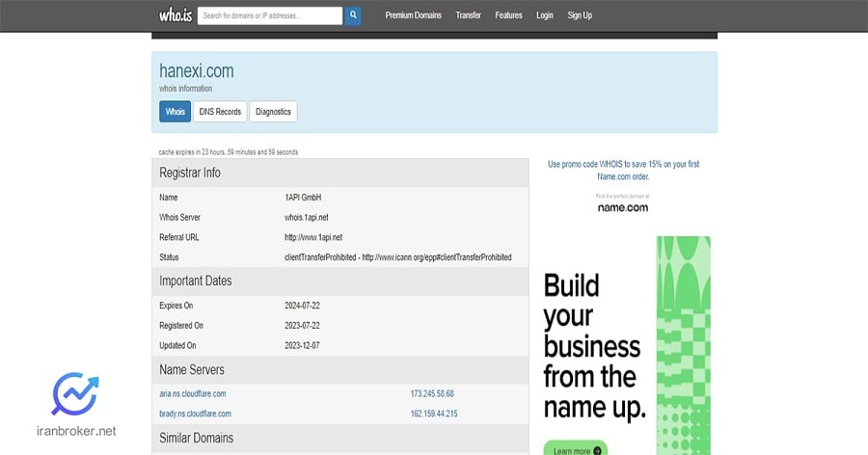The width and height of the screenshot is (868, 455).
Task: Switch to the DNS Records tab
Action: [x=220, y=111]
